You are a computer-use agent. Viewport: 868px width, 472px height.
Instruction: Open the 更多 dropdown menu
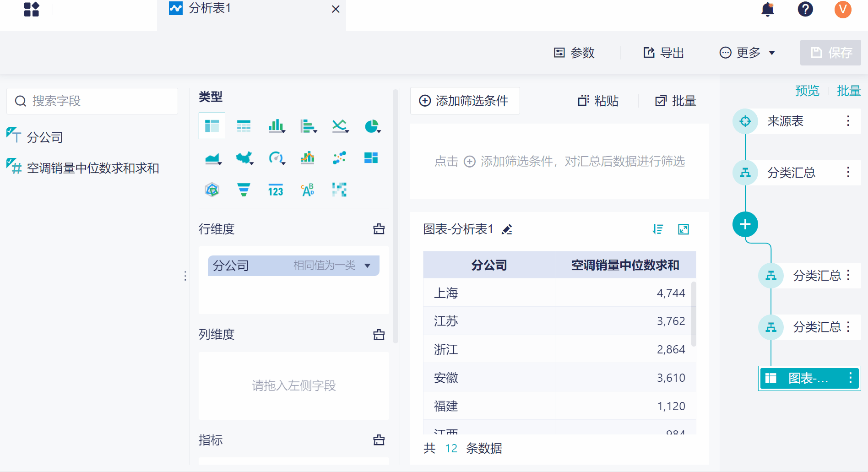click(747, 53)
